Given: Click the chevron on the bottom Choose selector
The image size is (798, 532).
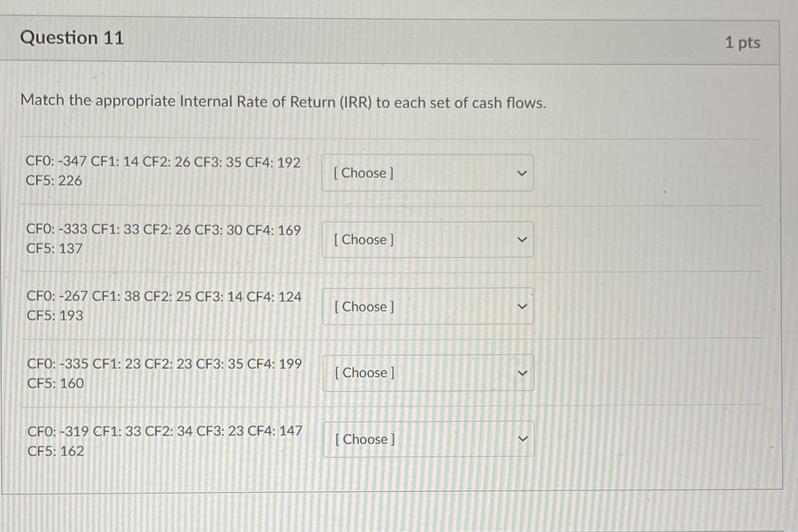Looking at the screenshot, I should click(x=523, y=439).
